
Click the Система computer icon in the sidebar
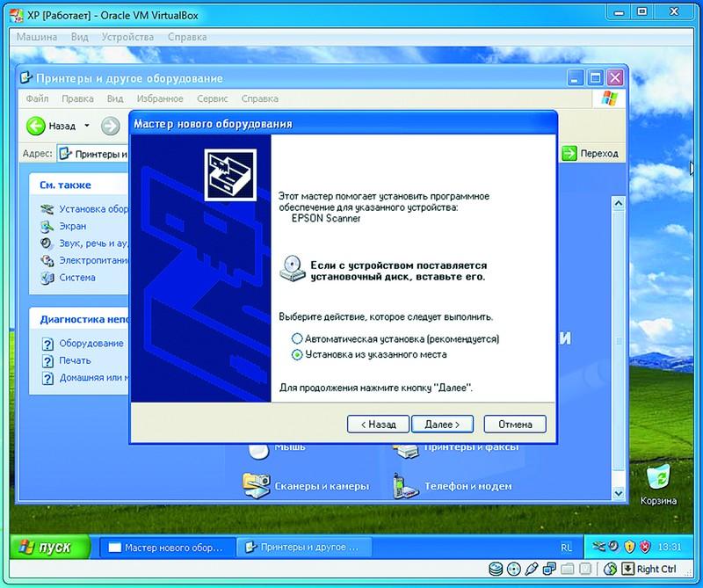point(47,278)
